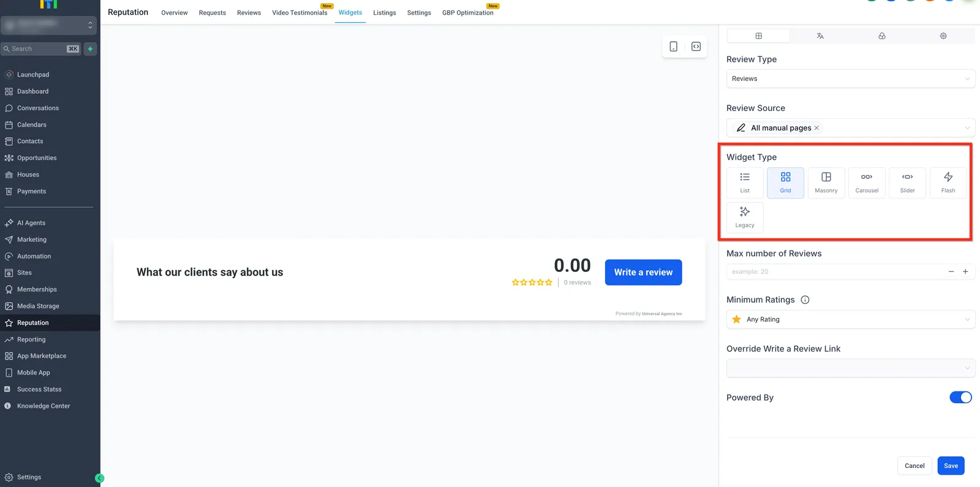The image size is (980, 487).
Task: Open the gear advanced settings tab
Action: pyautogui.click(x=943, y=36)
